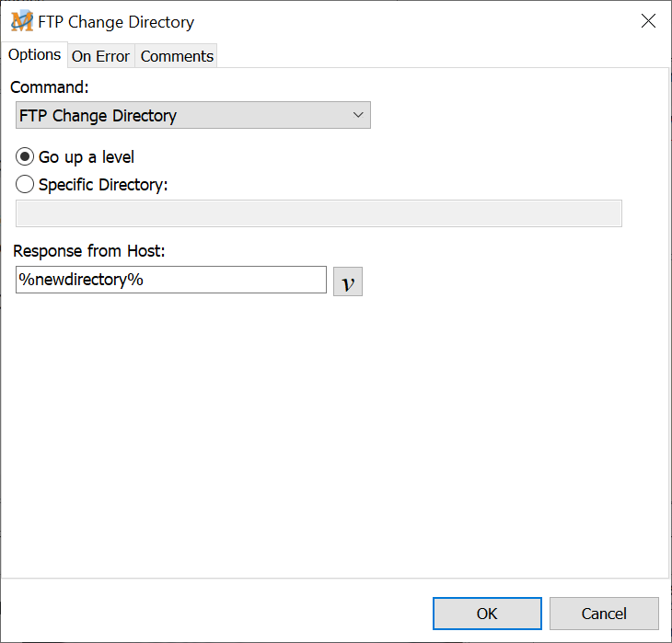Open the On Error tab
This screenshot has height=643, width=672.
[100, 56]
